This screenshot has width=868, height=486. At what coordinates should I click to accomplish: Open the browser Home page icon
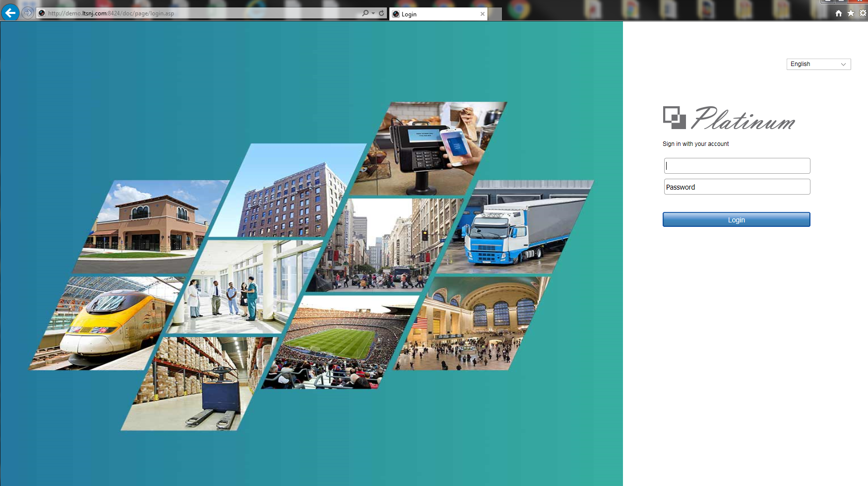[x=838, y=13]
